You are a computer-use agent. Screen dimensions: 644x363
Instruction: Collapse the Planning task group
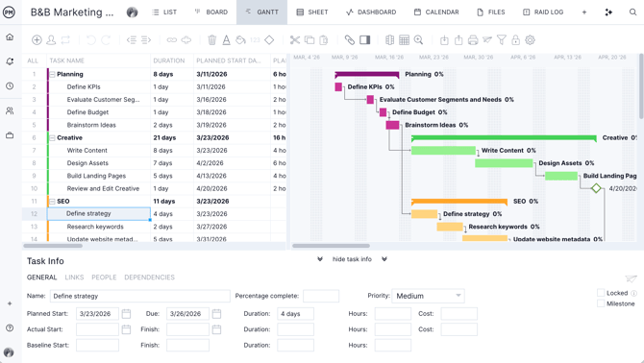(x=52, y=74)
